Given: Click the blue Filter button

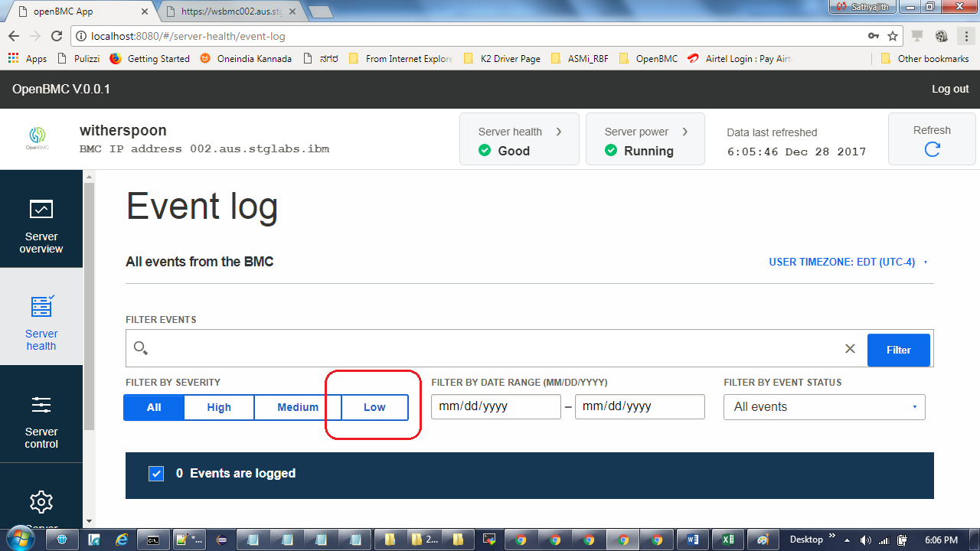Looking at the screenshot, I should tap(897, 349).
